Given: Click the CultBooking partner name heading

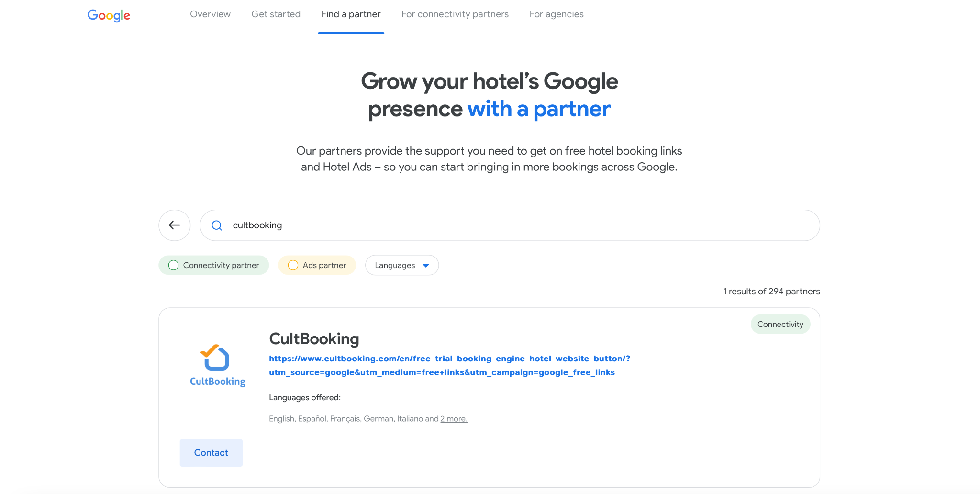Looking at the screenshot, I should click(314, 339).
